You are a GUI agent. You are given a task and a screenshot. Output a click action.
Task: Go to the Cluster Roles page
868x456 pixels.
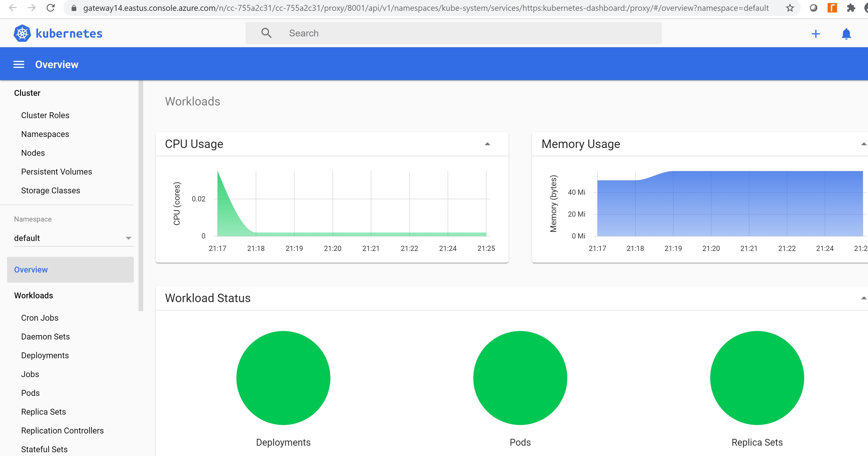point(45,115)
